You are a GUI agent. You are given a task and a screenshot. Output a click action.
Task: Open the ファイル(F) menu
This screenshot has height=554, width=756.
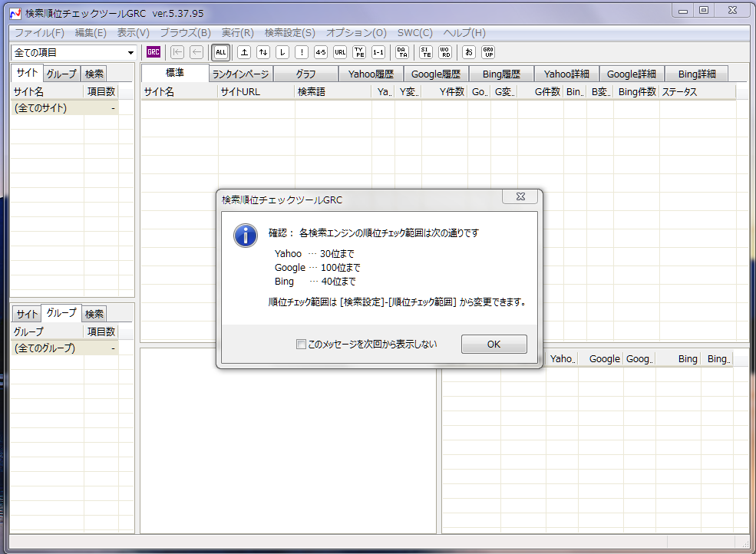[40, 33]
